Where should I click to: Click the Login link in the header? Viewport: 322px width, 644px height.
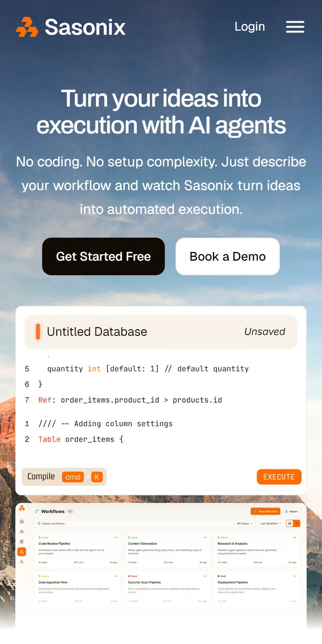(x=250, y=26)
